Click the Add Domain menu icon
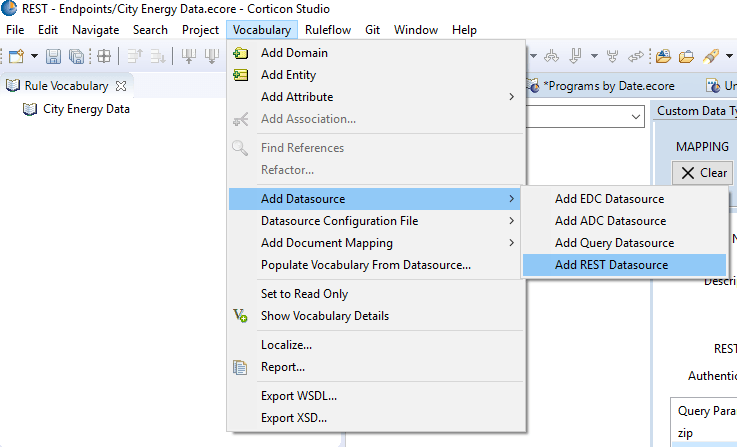 tap(240, 53)
